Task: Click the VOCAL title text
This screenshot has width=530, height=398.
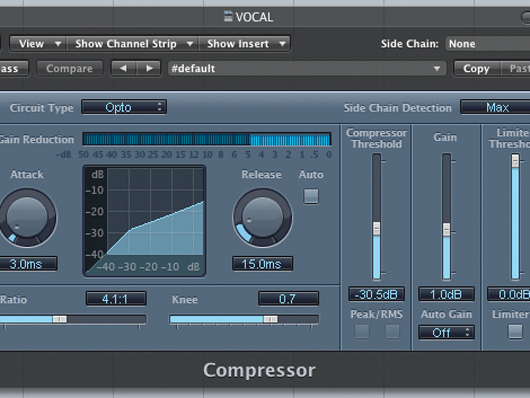Action: coord(254,17)
